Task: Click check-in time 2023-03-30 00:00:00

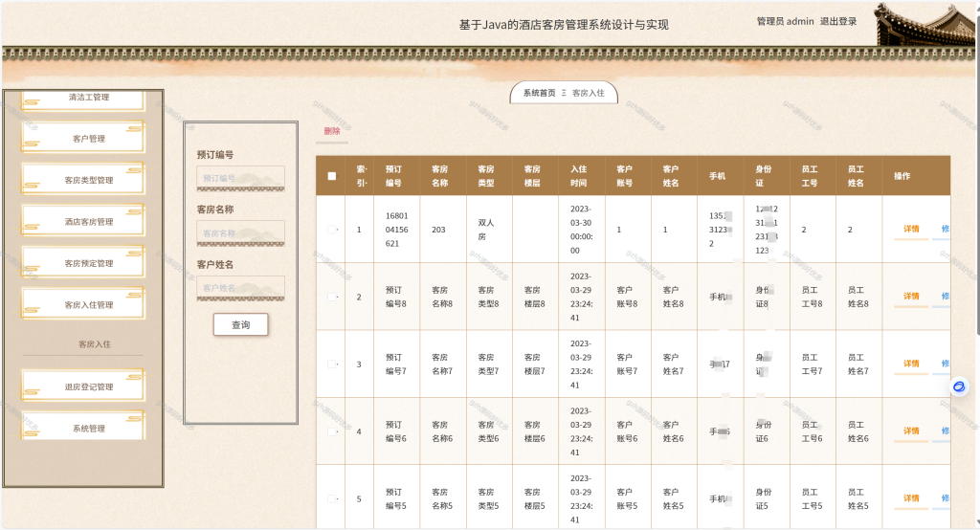Action: point(581,230)
